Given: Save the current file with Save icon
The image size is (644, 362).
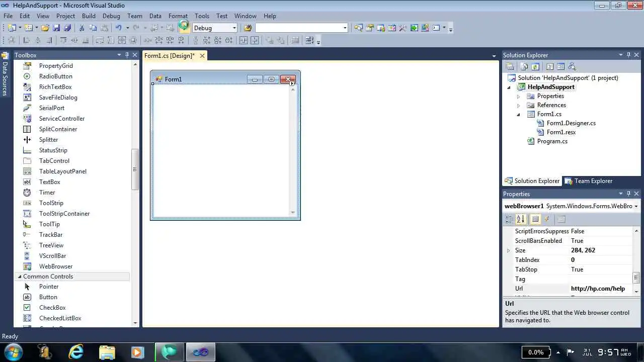Looking at the screenshot, I should click(x=56, y=28).
